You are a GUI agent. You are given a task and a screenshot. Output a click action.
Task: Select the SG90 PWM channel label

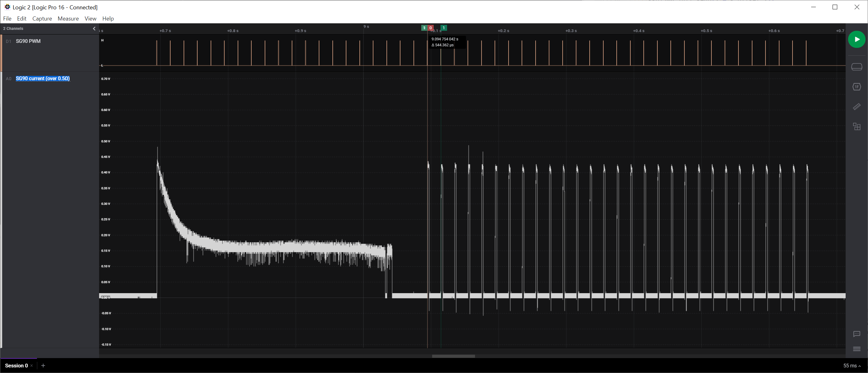click(x=28, y=41)
